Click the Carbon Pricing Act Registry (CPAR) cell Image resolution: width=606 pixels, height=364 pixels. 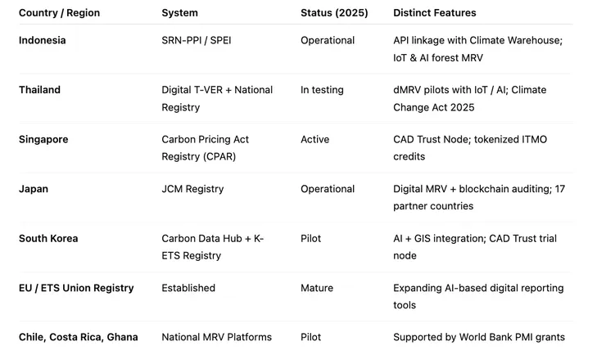tap(205, 147)
